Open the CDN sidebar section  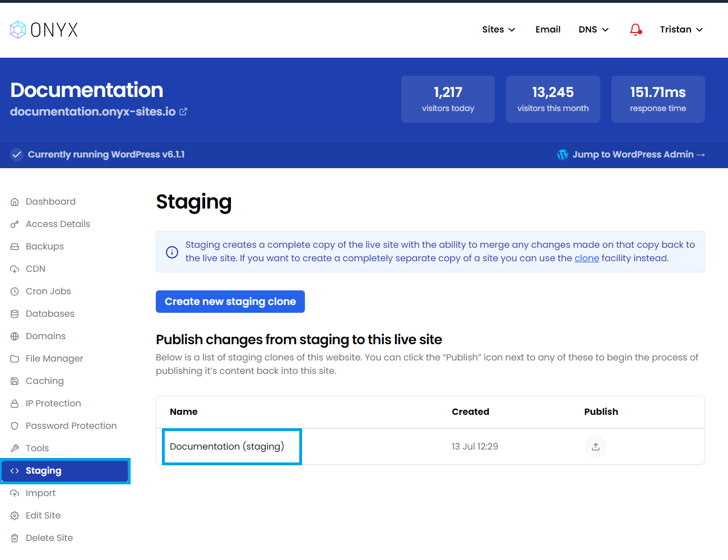pos(35,269)
